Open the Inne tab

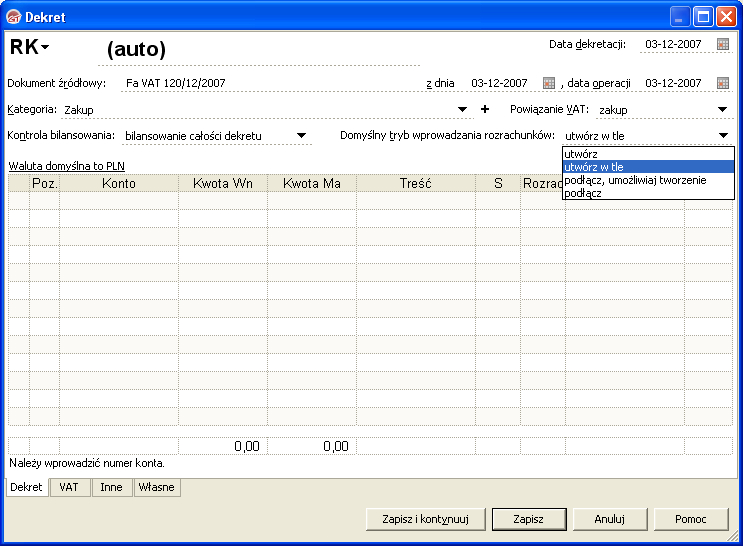[111, 487]
